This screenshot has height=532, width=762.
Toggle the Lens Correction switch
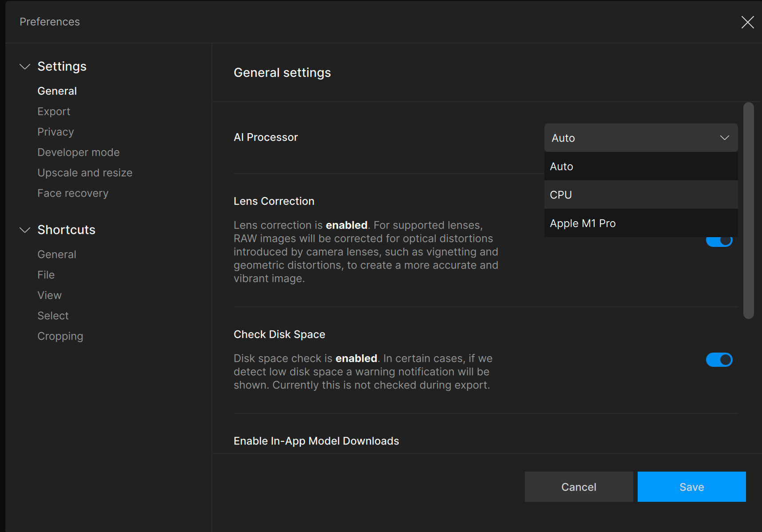pos(719,241)
